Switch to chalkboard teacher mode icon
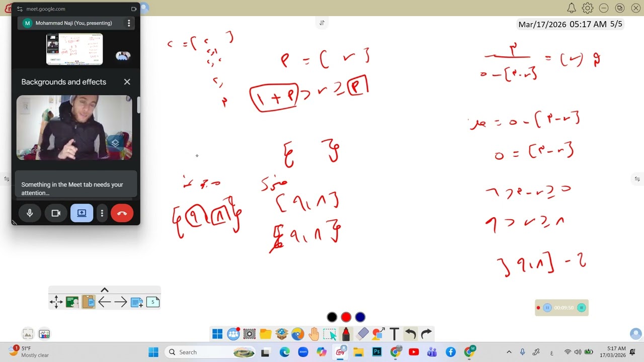644x362 pixels. click(72, 302)
